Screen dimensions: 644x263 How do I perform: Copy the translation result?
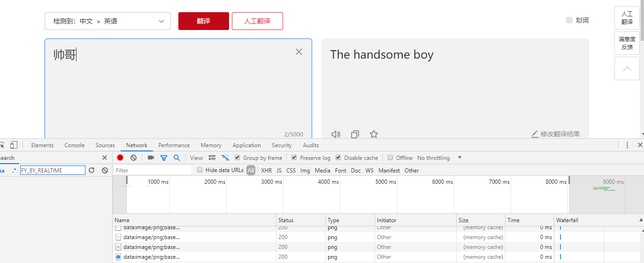pos(355,134)
